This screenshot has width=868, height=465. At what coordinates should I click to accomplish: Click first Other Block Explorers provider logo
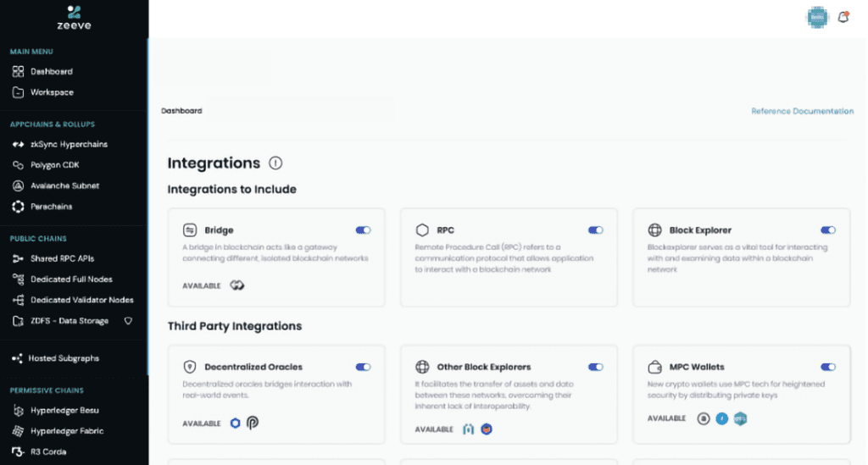click(468, 429)
